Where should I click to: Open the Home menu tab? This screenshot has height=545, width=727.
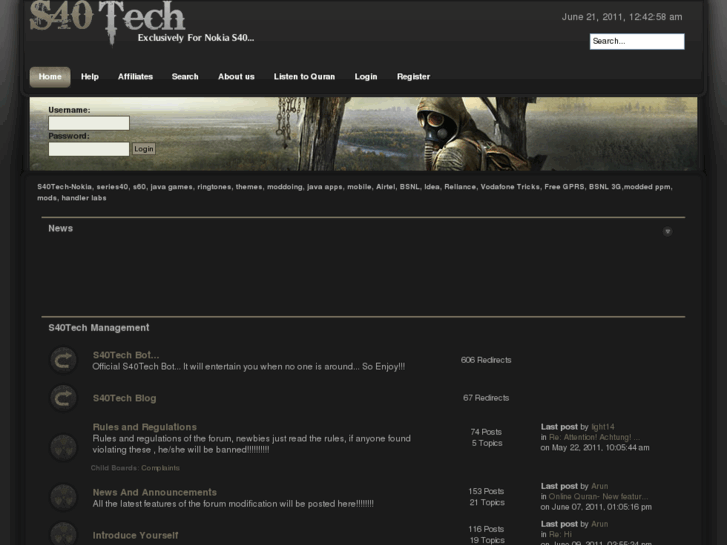pos(50,77)
